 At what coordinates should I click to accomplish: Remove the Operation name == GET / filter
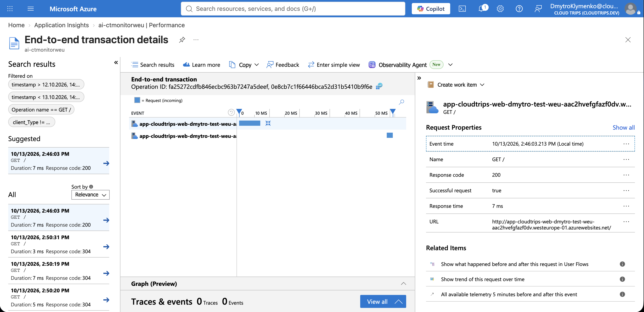point(41,110)
